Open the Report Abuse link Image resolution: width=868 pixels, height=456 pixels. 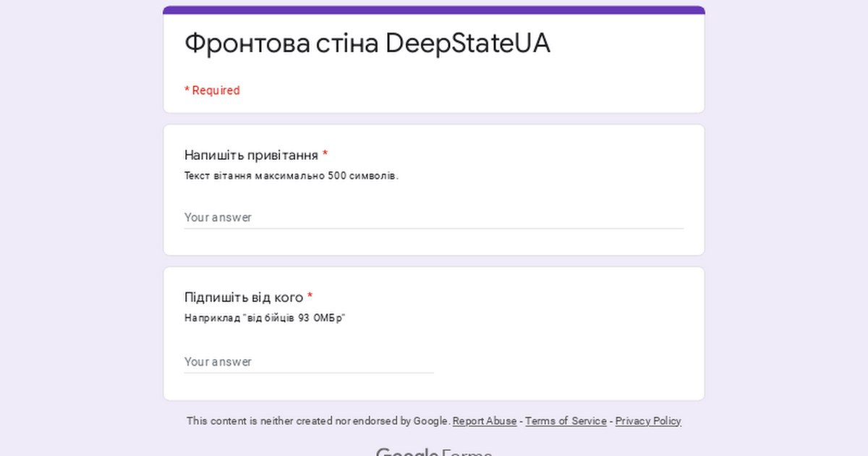(485, 421)
